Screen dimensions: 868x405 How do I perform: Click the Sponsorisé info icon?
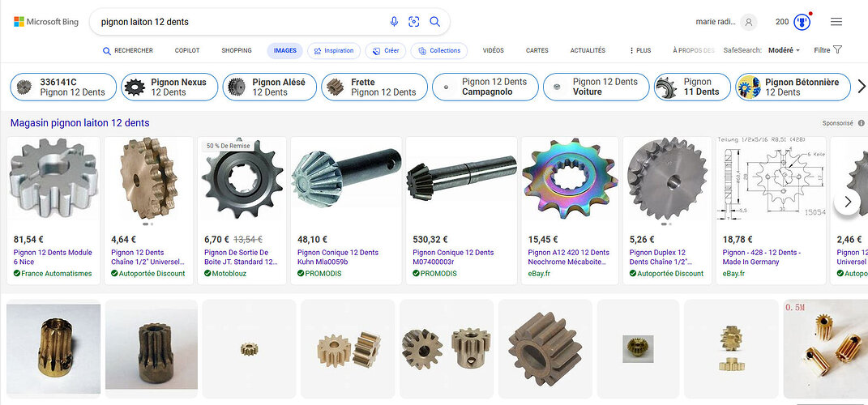click(862, 123)
